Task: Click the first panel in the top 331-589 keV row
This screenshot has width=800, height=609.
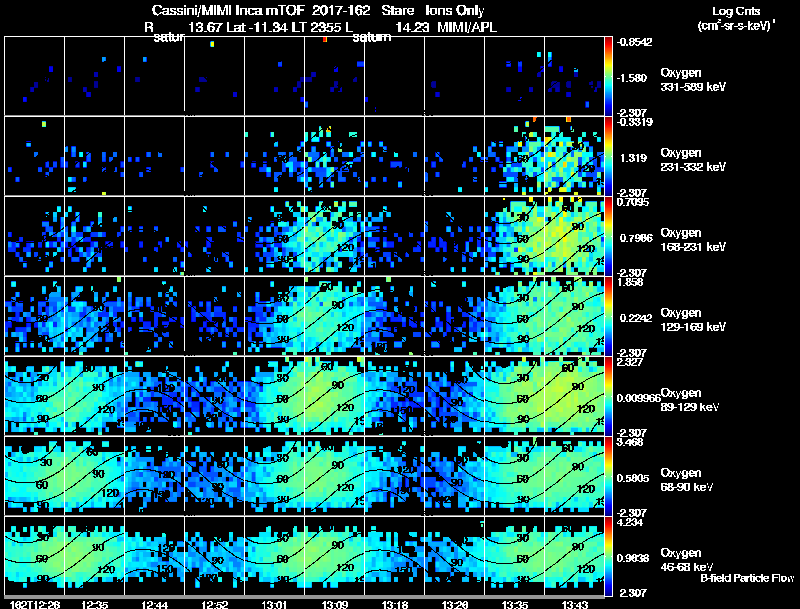Action: (x=35, y=76)
